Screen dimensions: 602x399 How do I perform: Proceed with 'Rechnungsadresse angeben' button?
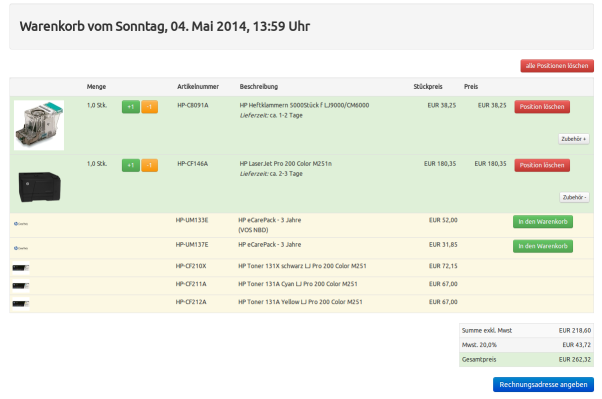(x=543, y=384)
